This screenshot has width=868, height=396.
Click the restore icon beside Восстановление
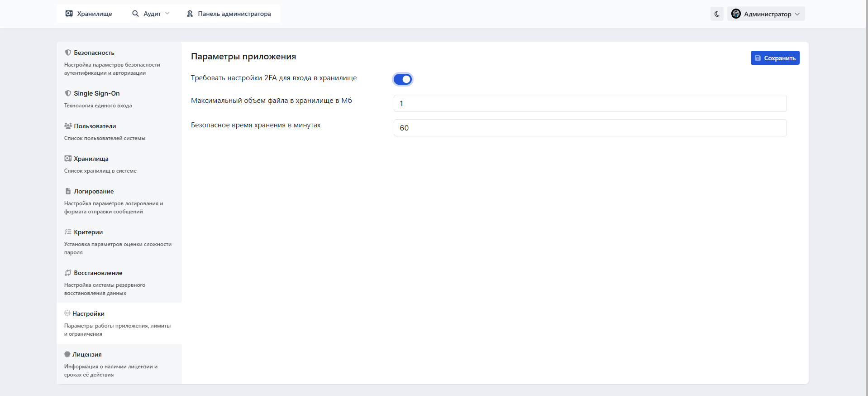[x=68, y=273]
